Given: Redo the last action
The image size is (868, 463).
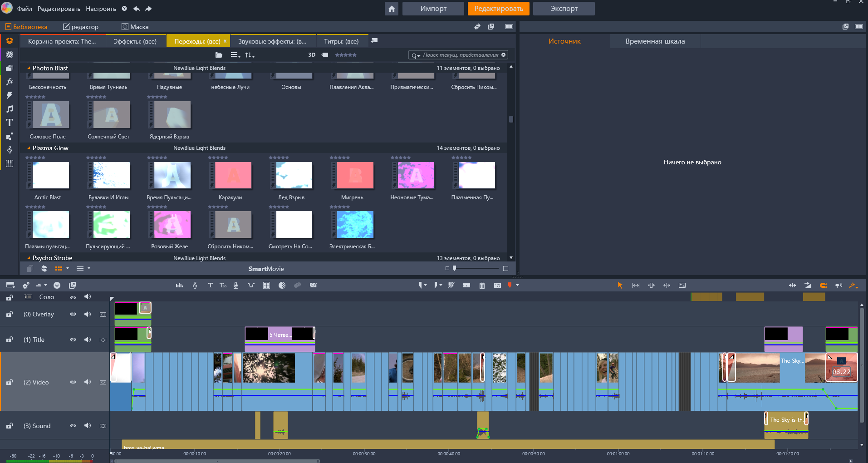Looking at the screenshot, I should click(x=148, y=9).
